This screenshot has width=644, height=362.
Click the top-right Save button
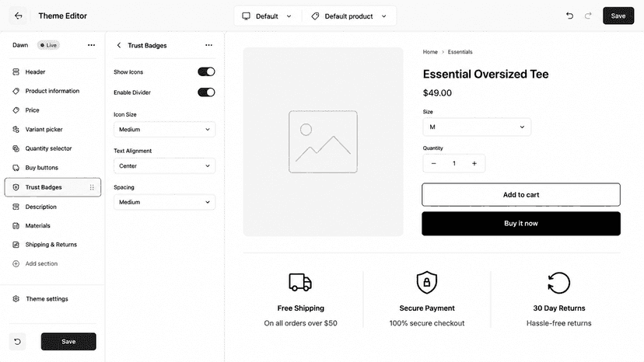coord(618,16)
